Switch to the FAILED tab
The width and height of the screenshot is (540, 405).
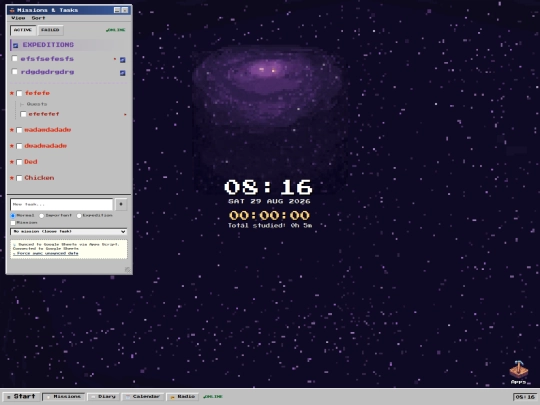click(50, 30)
